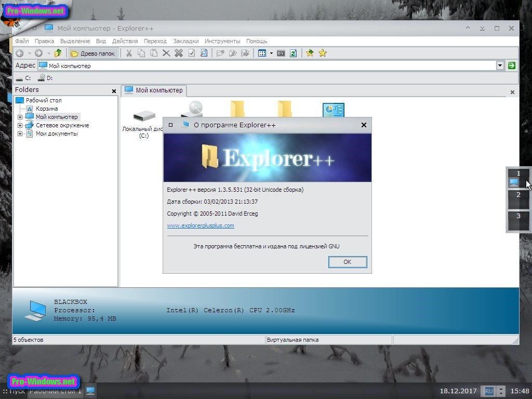The image size is (532, 399).
Task: Click OK in the About dialog
Action: coord(348,262)
